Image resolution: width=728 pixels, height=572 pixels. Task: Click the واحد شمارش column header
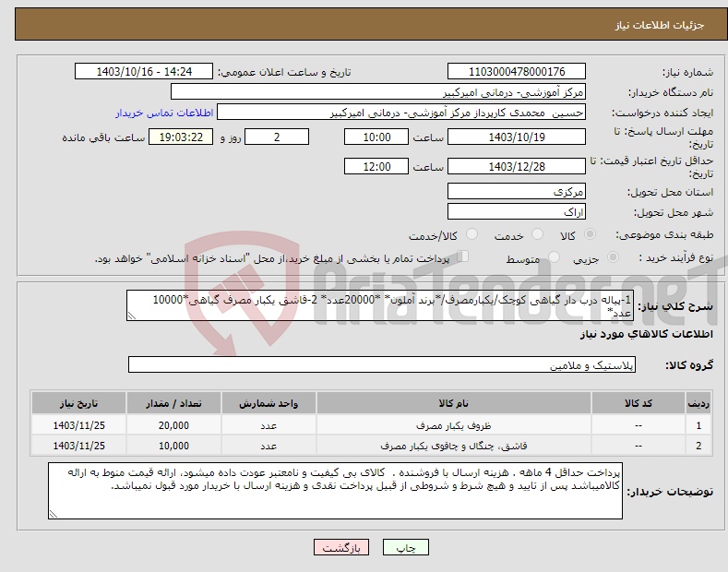pyautogui.click(x=269, y=403)
